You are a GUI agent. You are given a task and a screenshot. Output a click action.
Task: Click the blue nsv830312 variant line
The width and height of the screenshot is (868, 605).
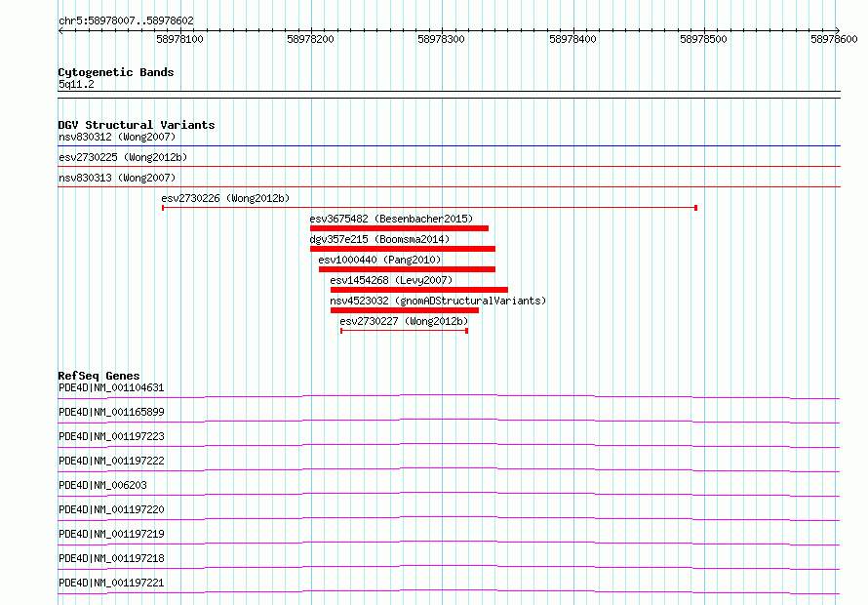point(449,146)
